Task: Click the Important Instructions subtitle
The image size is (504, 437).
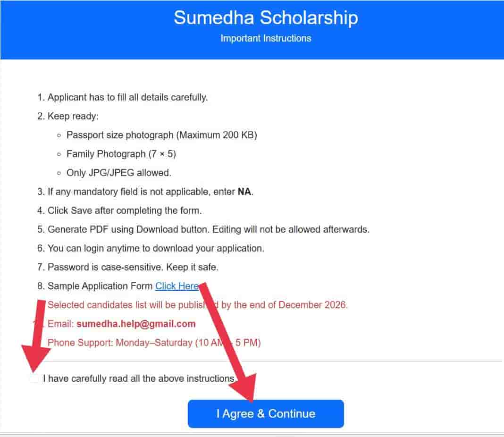Action: point(266,38)
